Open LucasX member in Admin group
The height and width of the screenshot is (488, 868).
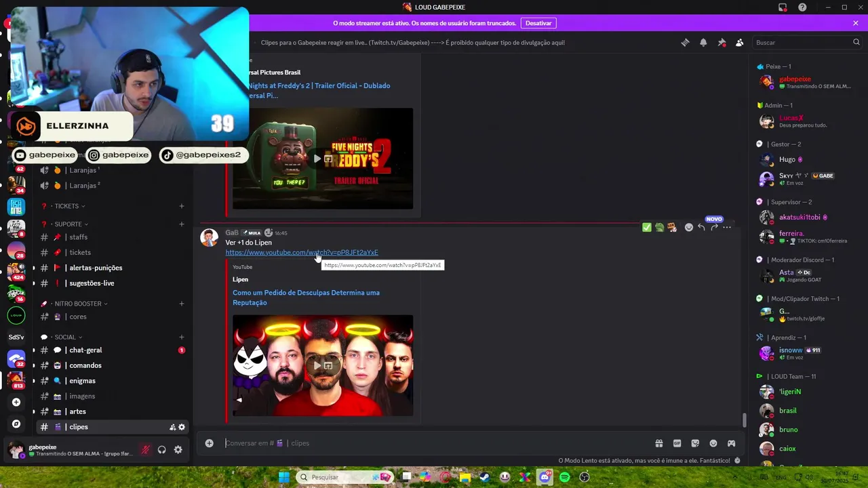808,121
